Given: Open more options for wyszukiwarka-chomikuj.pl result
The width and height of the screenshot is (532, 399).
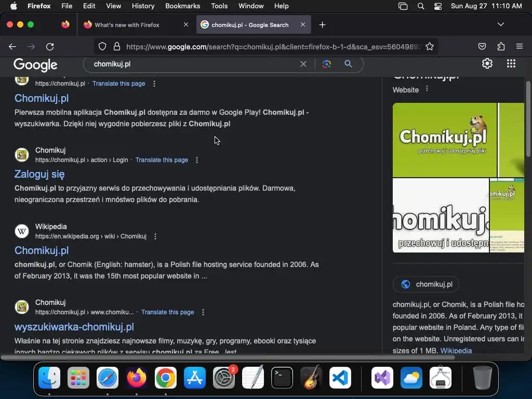Looking at the screenshot, I should click(203, 312).
